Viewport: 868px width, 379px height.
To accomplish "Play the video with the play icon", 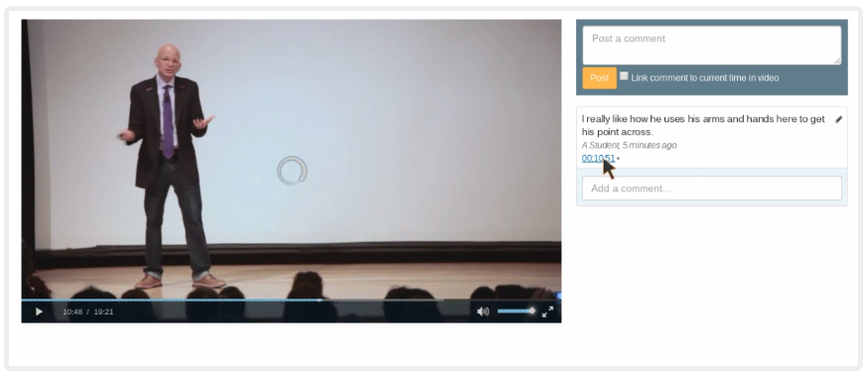I will click(x=39, y=313).
